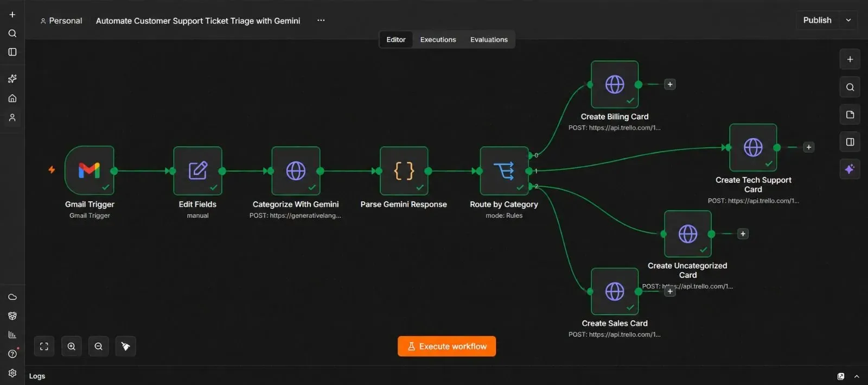Go to home icon in sidebar

click(x=12, y=98)
